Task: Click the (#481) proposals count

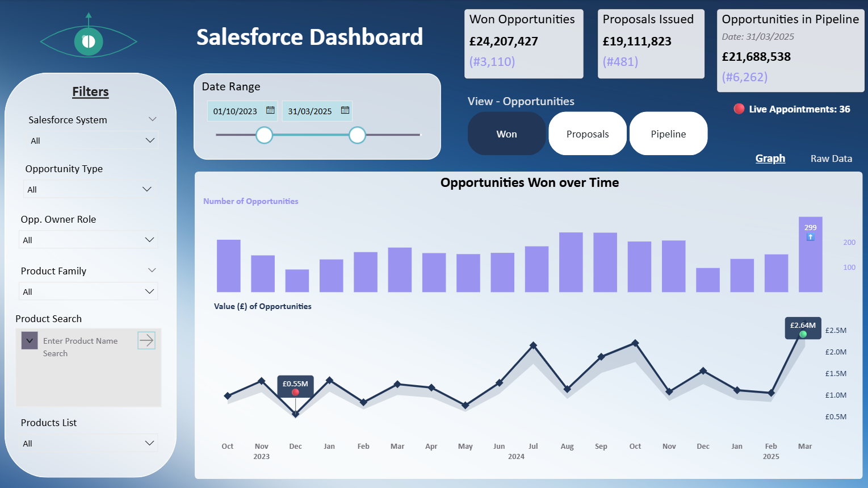Action: pyautogui.click(x=620, y=62)
